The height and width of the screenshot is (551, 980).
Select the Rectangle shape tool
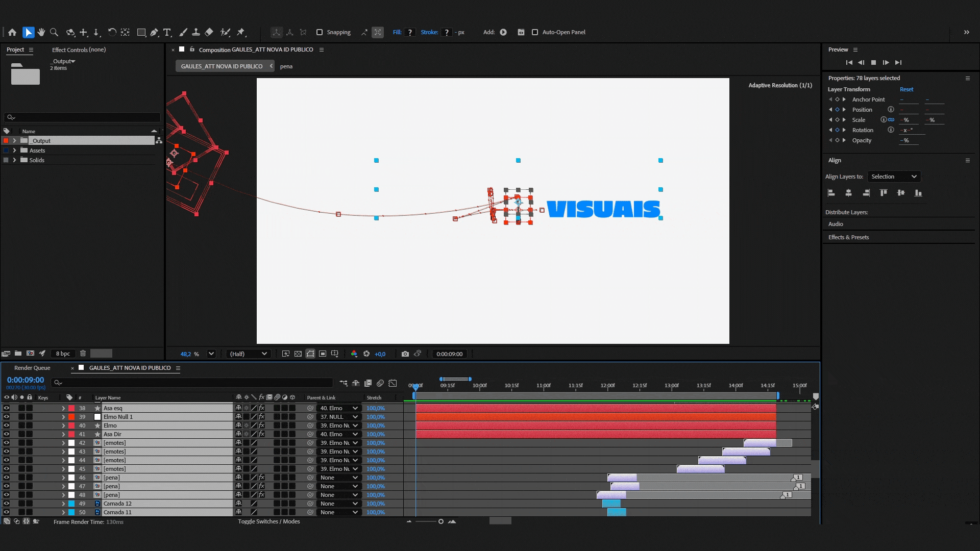click(x=141, y=32)
